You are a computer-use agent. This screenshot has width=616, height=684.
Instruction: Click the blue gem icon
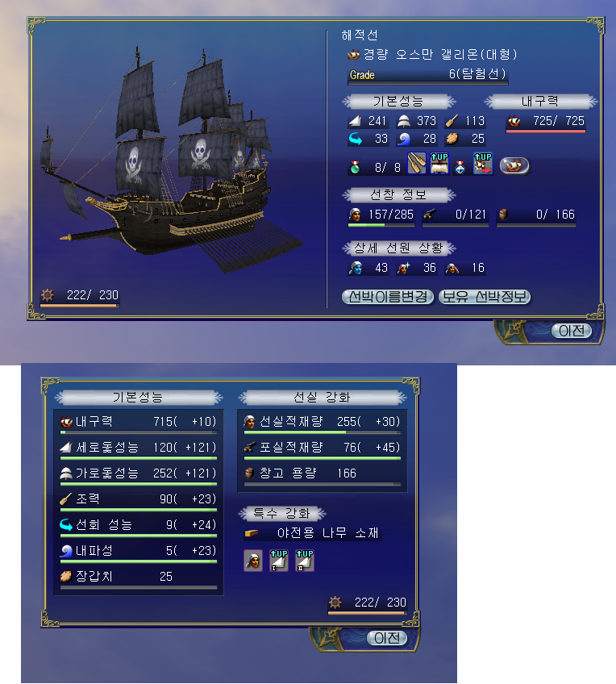click(460, 167)
